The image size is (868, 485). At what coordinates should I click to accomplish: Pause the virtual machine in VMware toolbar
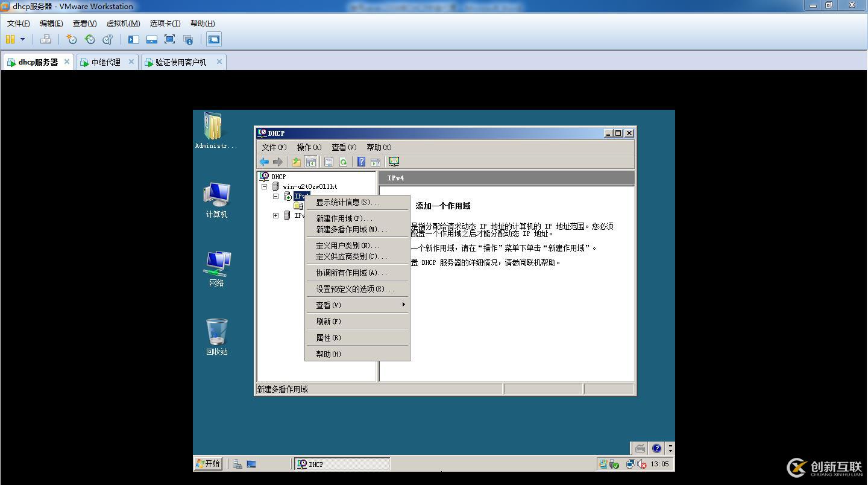coord(10,39)
